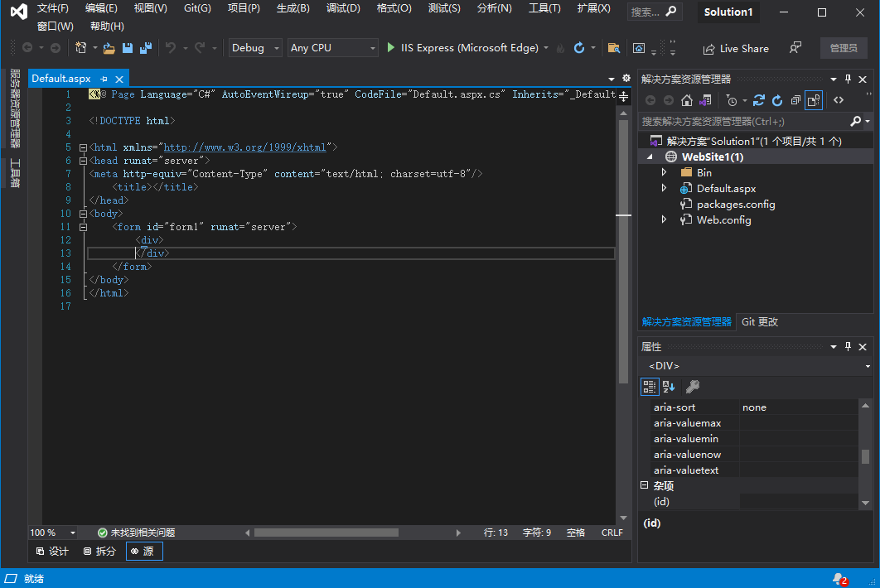
Task: Click the New Project toolbar icon
Action: click(x=81, y=48)
